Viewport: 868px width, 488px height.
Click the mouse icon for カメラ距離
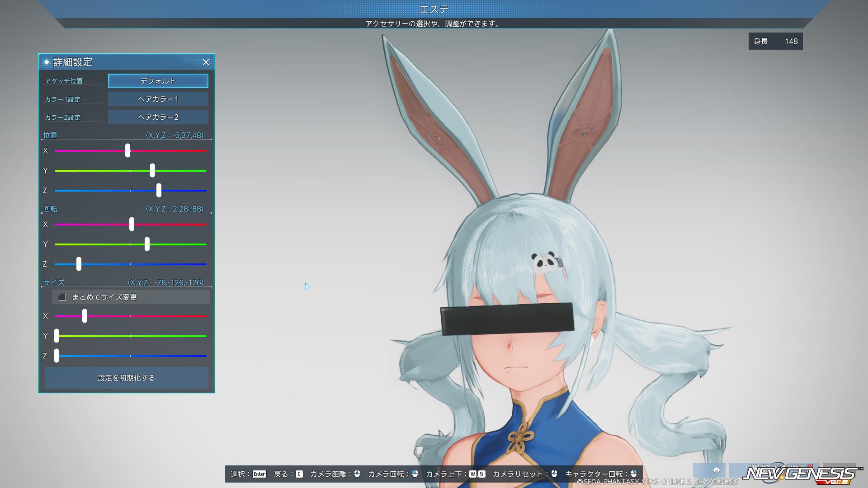coord(357,474)
